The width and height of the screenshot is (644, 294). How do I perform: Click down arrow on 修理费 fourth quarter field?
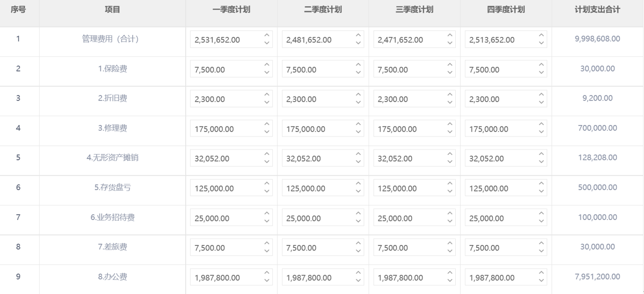coord(541,132)
